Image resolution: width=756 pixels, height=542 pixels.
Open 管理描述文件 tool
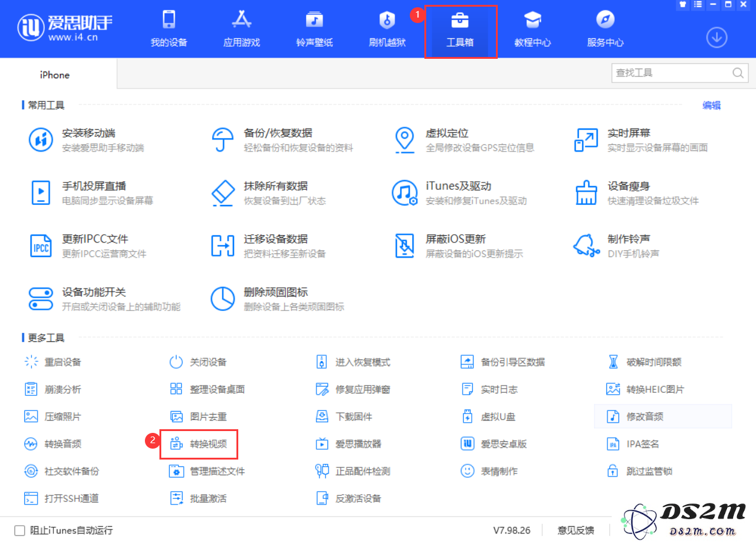pos(207,471)
